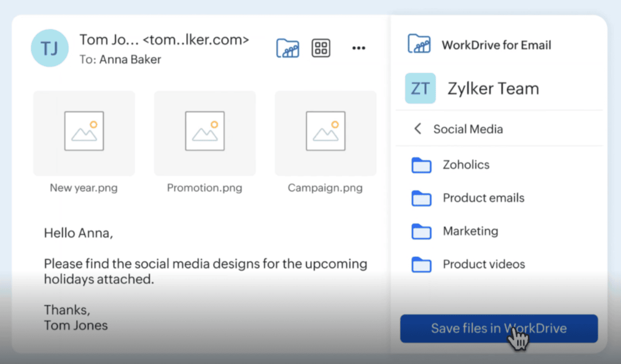Open the Marketing folder

pos(455,231)
